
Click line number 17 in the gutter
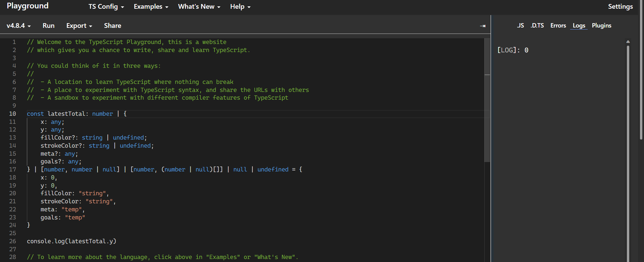[13, 169]
